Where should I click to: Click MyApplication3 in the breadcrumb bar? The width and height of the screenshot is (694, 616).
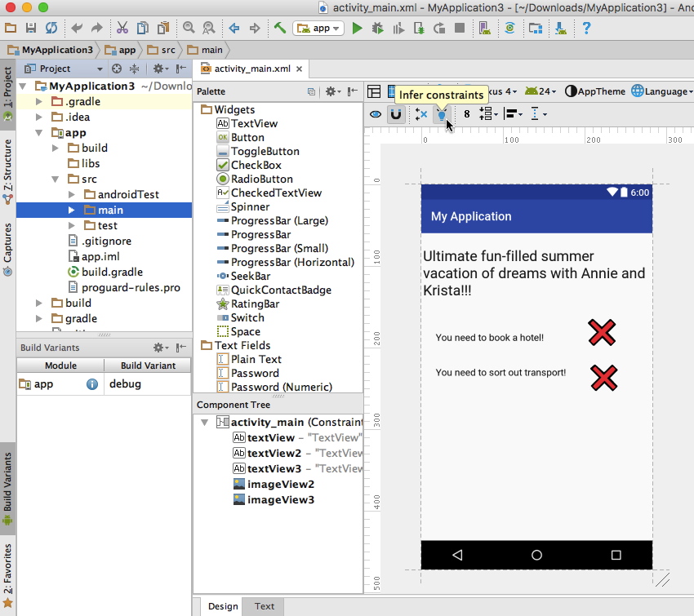[x=51, y=50]
